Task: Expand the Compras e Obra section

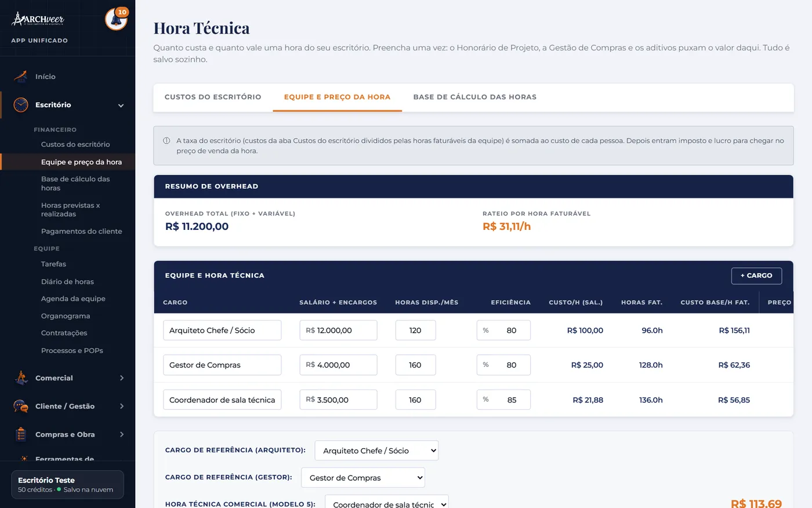Action: [x=121, y=434]
